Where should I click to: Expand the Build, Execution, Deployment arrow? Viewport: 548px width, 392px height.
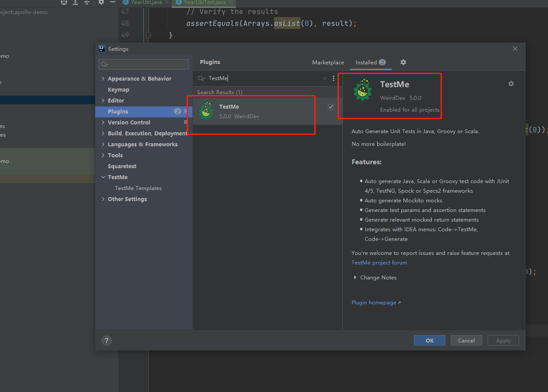103,134
